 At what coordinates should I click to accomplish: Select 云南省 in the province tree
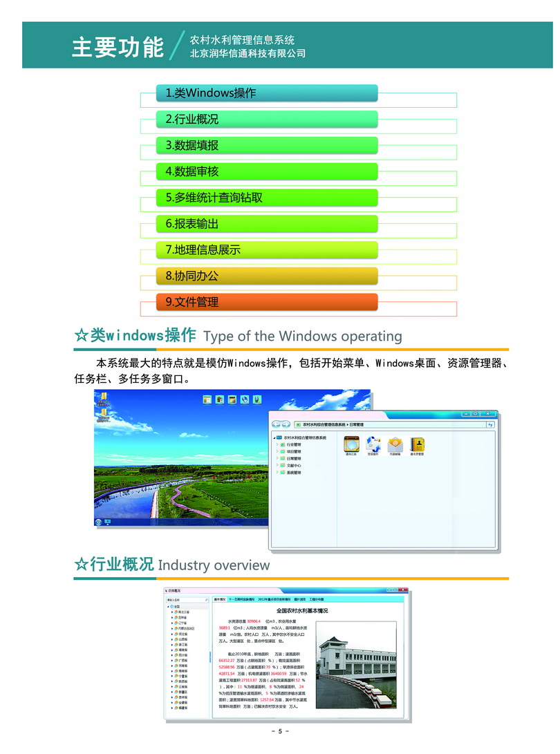pyautogui.click(x=183, y=687)
